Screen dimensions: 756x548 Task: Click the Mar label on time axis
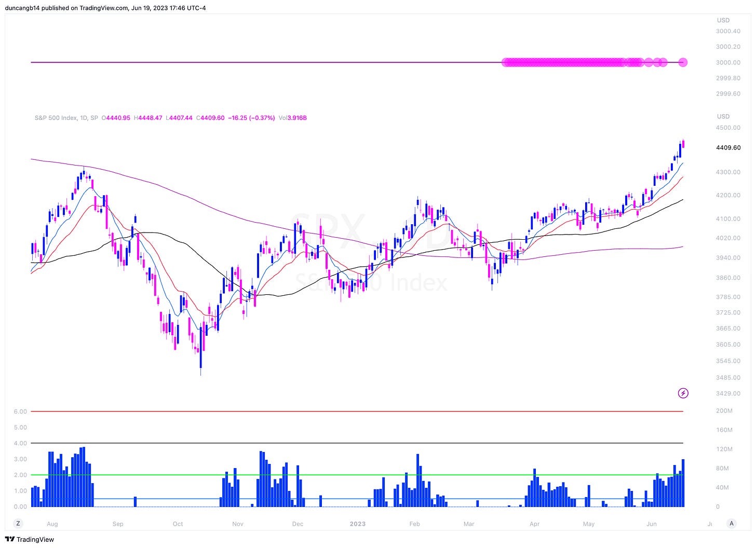(x=469, y=524)
